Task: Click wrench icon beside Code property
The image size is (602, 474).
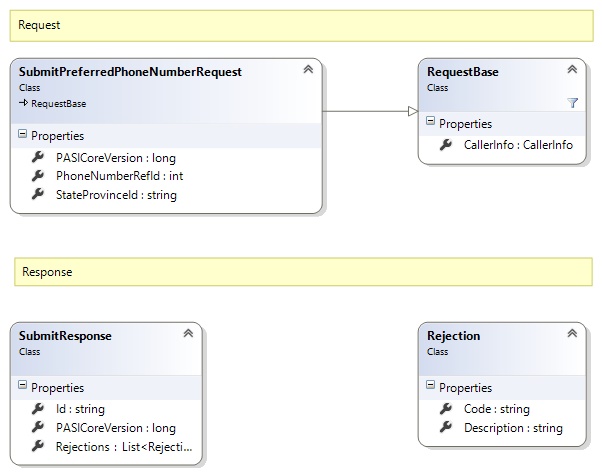Action: 446,409
